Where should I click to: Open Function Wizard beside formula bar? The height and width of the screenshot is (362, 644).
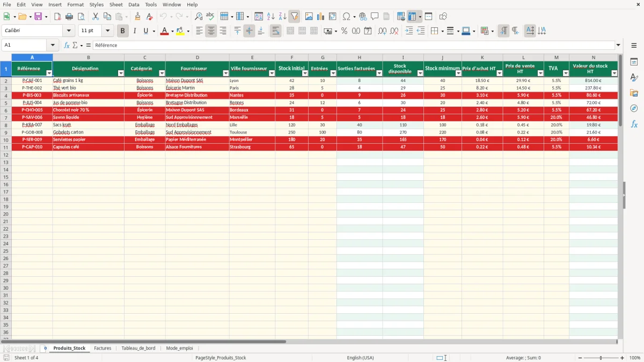67,45
